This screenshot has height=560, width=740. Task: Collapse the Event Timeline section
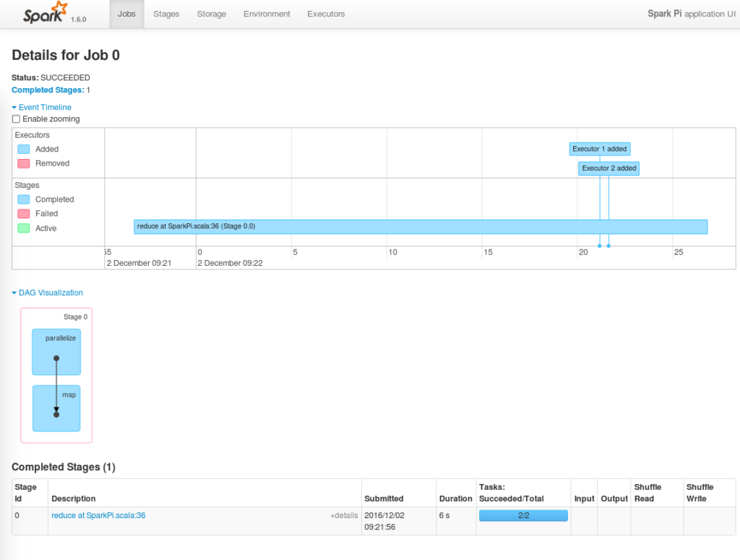pyautogui.click(x=41, y=107)
